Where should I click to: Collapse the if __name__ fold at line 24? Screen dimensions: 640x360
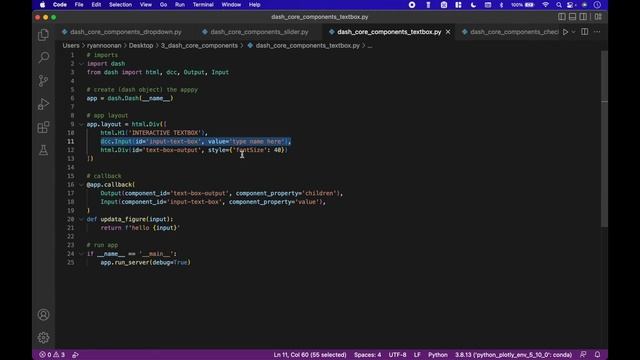coord(81,254)
